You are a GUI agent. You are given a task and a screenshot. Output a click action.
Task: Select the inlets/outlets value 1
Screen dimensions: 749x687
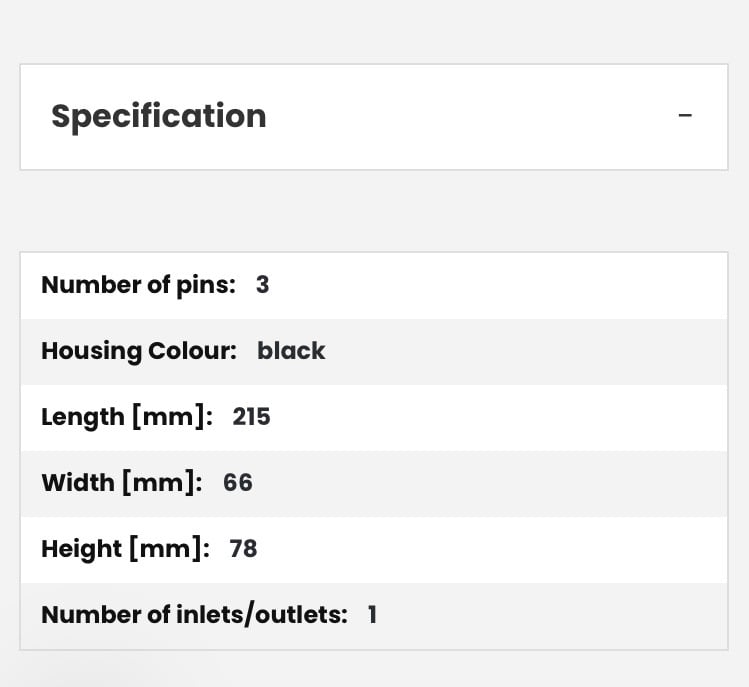pos(372,615)
